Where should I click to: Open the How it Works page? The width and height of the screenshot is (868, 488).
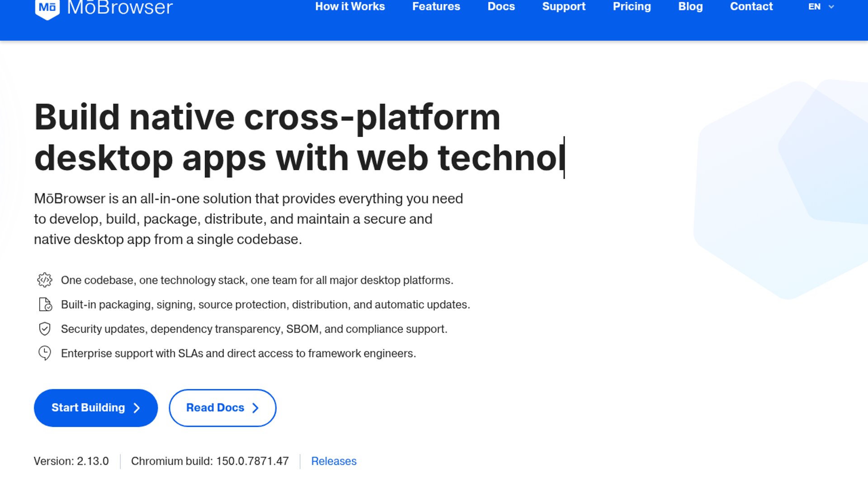(x=350, y=6)
